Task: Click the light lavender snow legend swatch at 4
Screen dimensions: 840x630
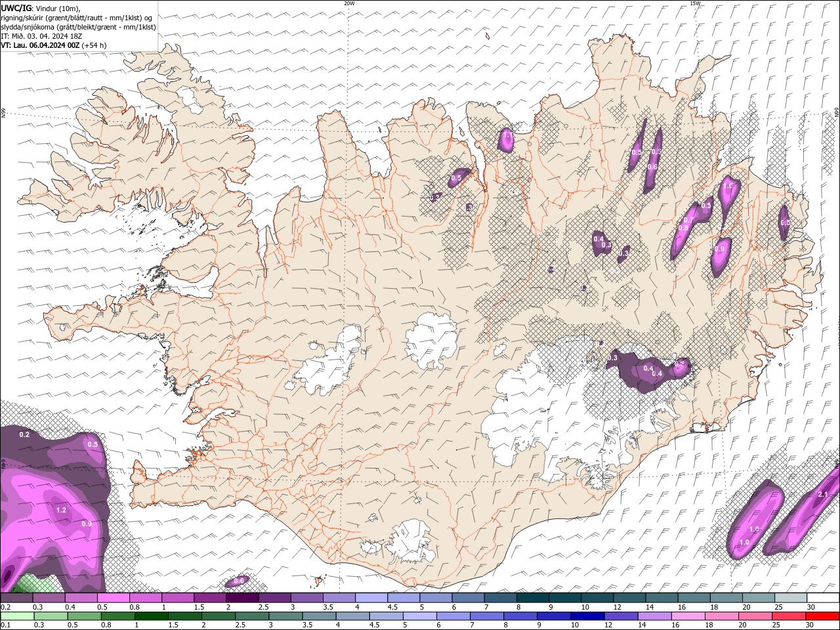Action: click(371, 598)
